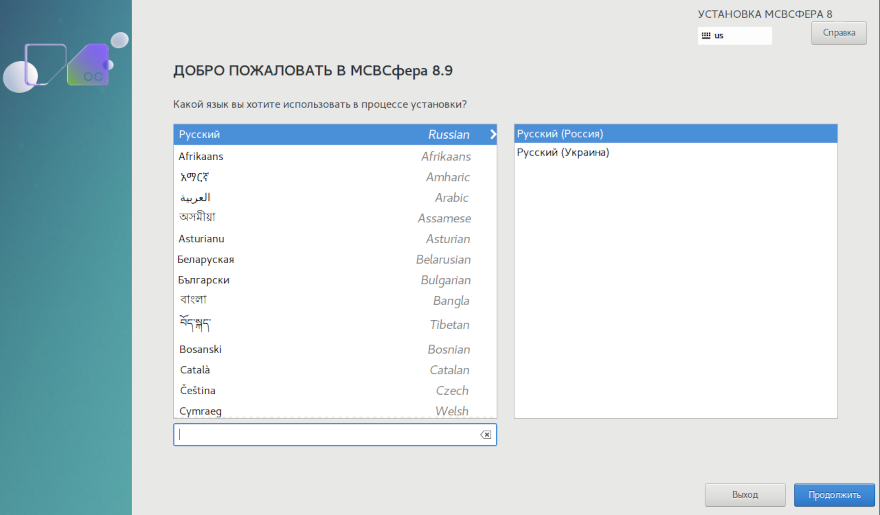This screenshot has width=880, height=515.
Task: Select Afrikaans from language list
Action: tap(334, 156)
